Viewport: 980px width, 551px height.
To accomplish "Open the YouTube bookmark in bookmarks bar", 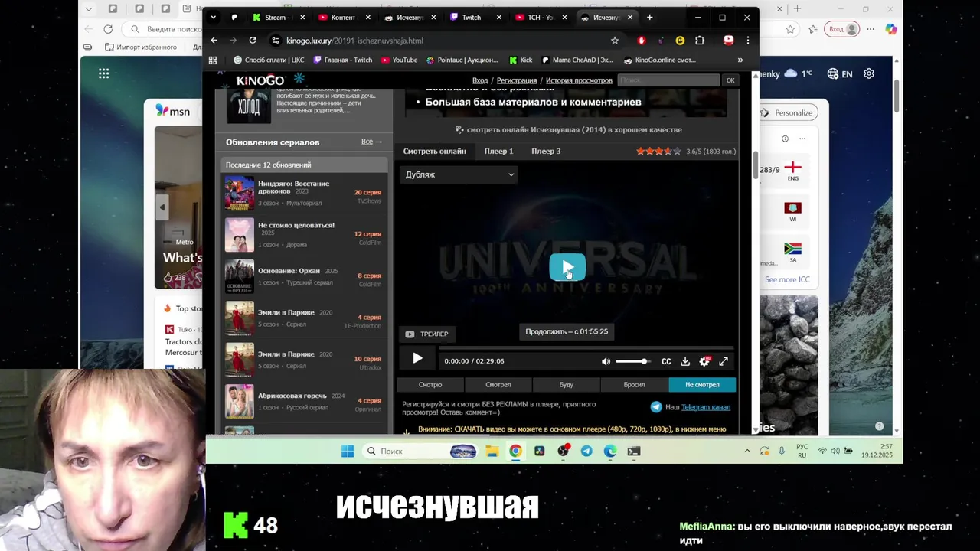I will coord(399,60).
